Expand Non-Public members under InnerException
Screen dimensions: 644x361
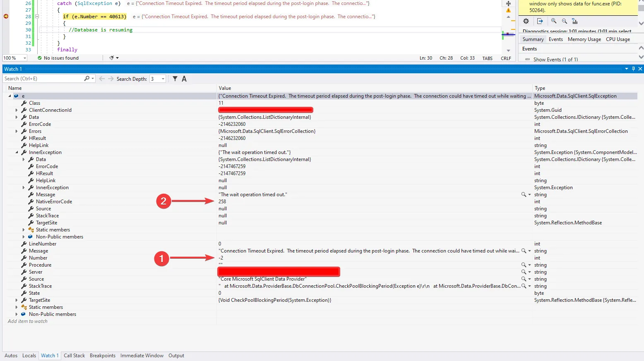pyautogui.click(x=24, y=237)
